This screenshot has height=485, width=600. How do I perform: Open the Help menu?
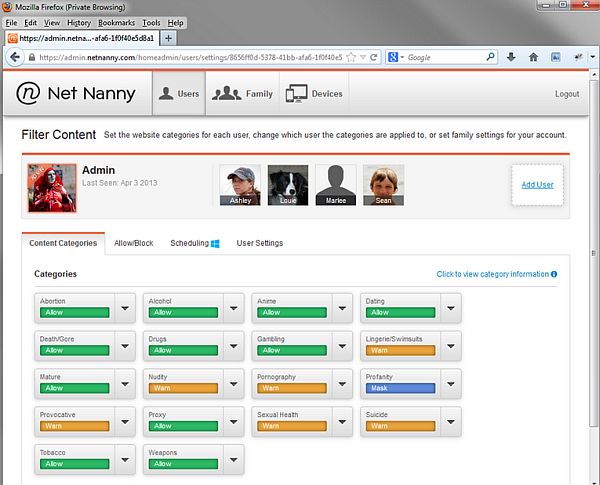175,23
